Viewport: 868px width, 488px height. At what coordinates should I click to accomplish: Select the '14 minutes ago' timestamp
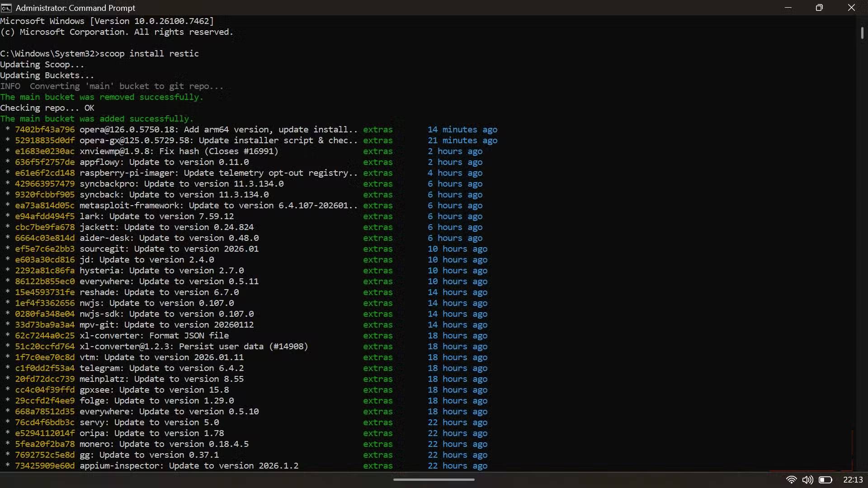click(x=462, y=130)
